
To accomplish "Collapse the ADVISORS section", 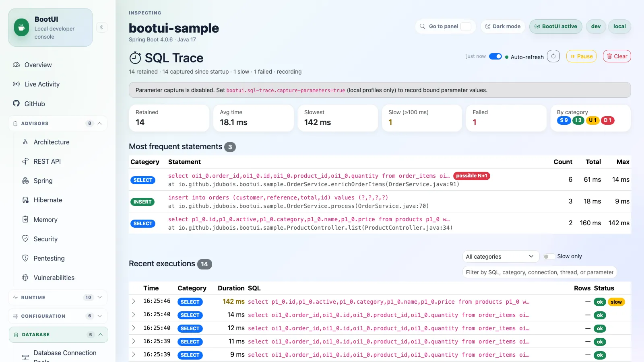I will 58,123.
